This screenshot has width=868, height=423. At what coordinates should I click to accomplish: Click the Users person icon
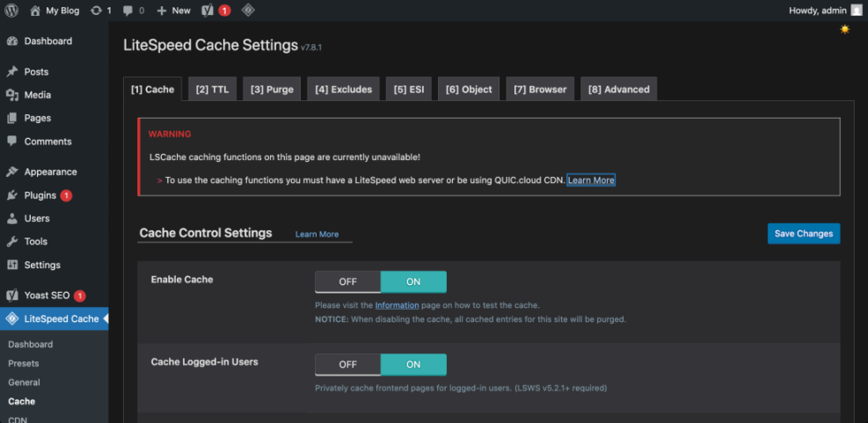(12, 218)
